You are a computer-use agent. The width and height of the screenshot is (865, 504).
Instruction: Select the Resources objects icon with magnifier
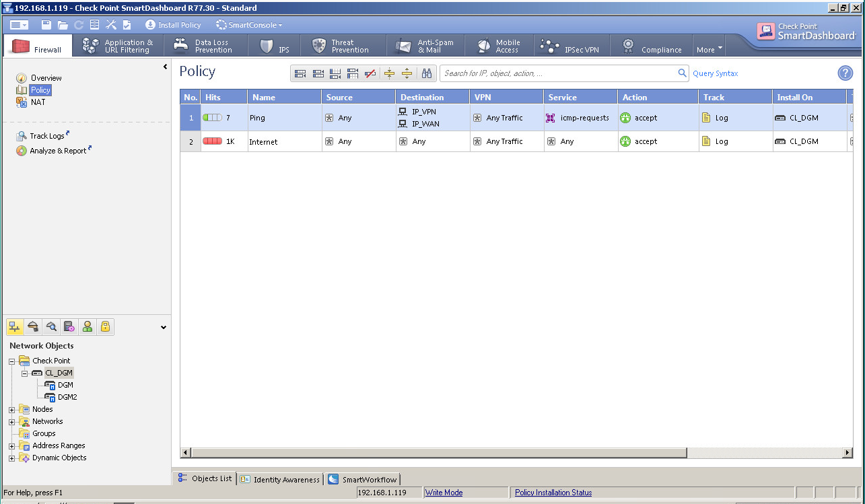[x=51, y=327]
